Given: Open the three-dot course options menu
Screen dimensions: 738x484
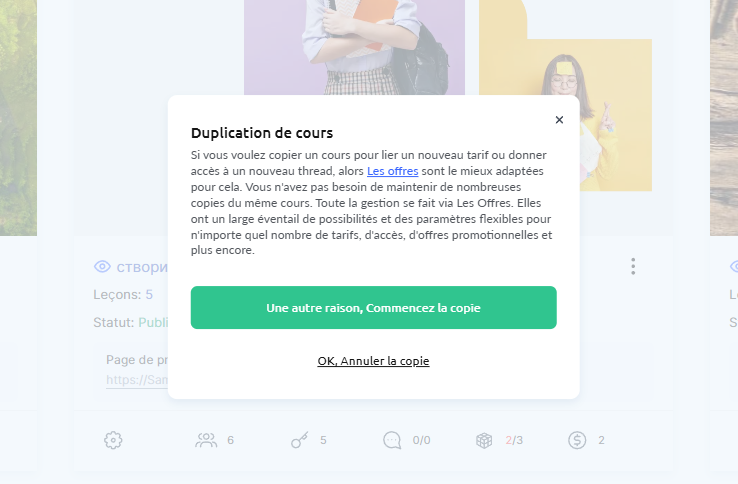Looking at the screenshot, I should click(x=633, y=266).
